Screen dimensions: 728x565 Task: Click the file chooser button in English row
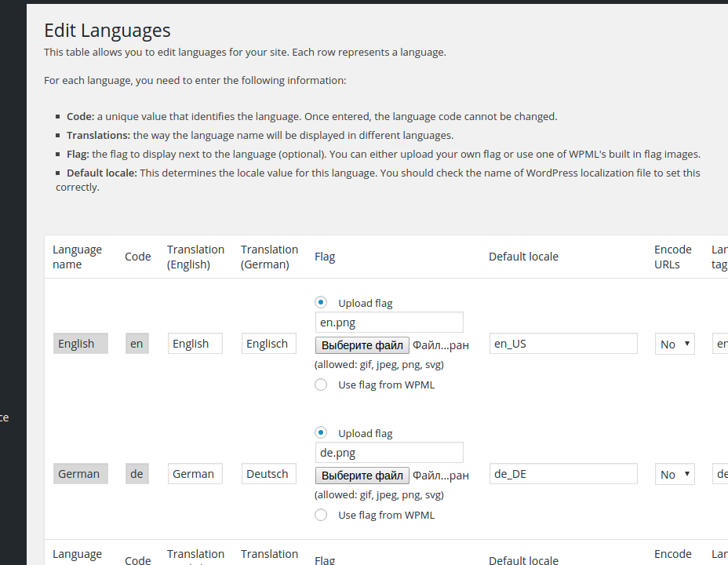coord(362,344)
